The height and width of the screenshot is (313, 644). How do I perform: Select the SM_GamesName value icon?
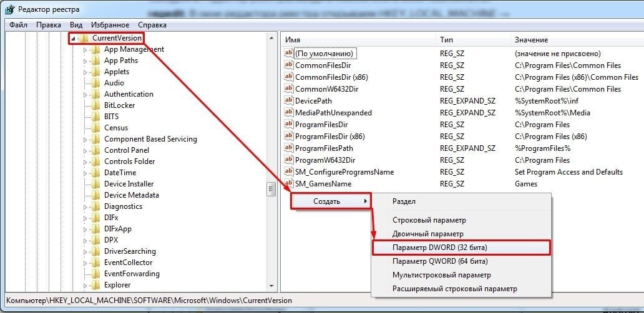click(288, 184)
